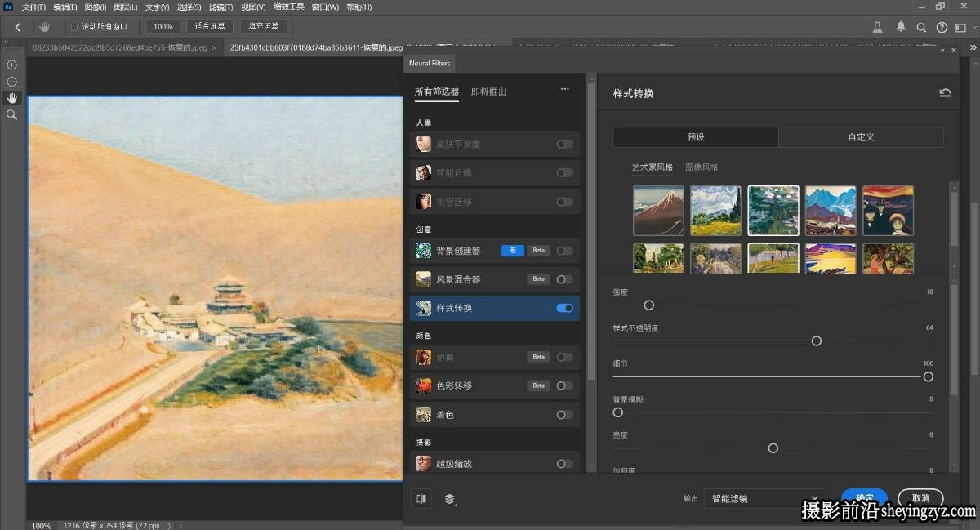Open the 窗口(W) menu
This screenshot has width=980, height=530.
point(325,7)
